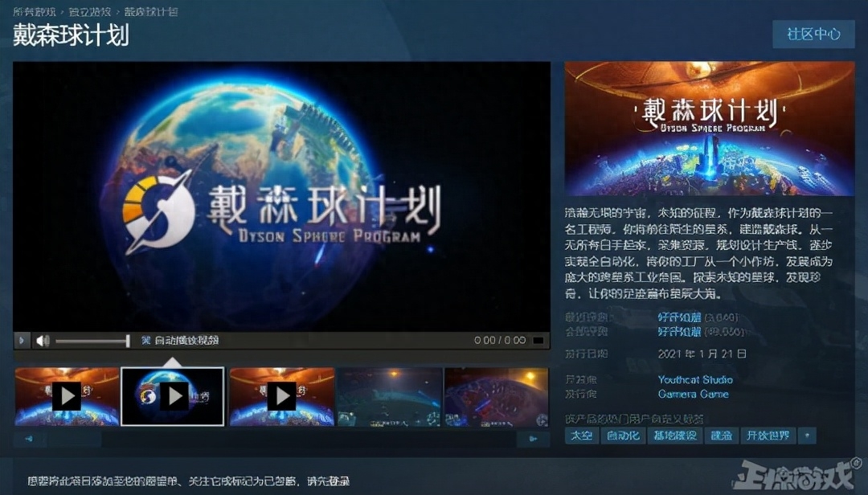The image size is (868, 495).
Task: Play the first trailer thumbnail
Action: 67,396
